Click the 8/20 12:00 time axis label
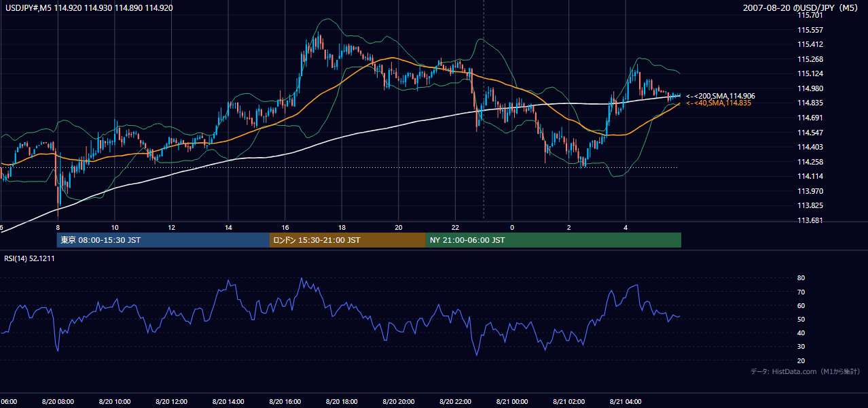The image size is (868, 408). 171,402
